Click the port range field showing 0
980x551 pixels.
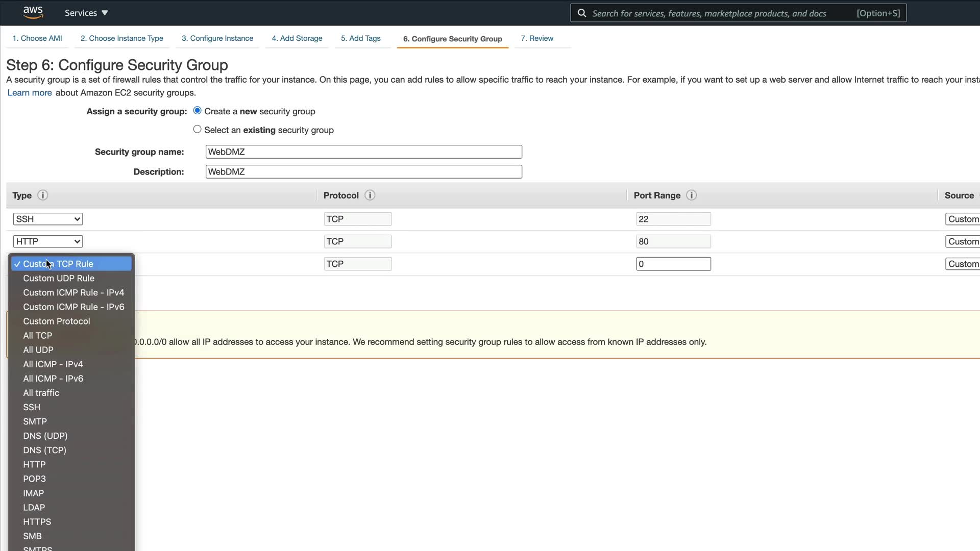click(673, 264)
